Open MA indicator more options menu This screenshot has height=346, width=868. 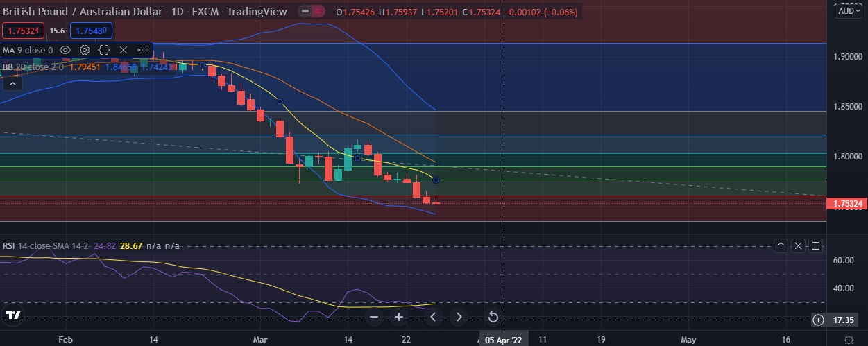(143, 50)
